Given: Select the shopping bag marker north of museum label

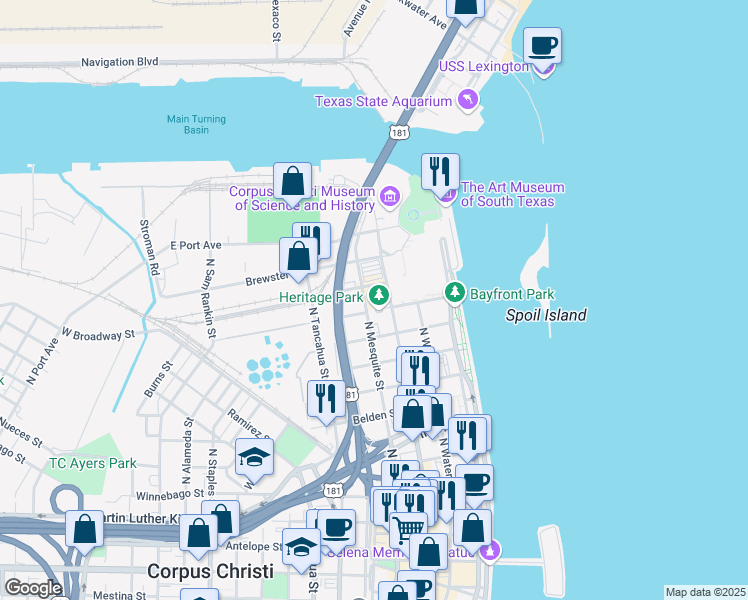Looking at the screenshot, I should click(292, 182).
